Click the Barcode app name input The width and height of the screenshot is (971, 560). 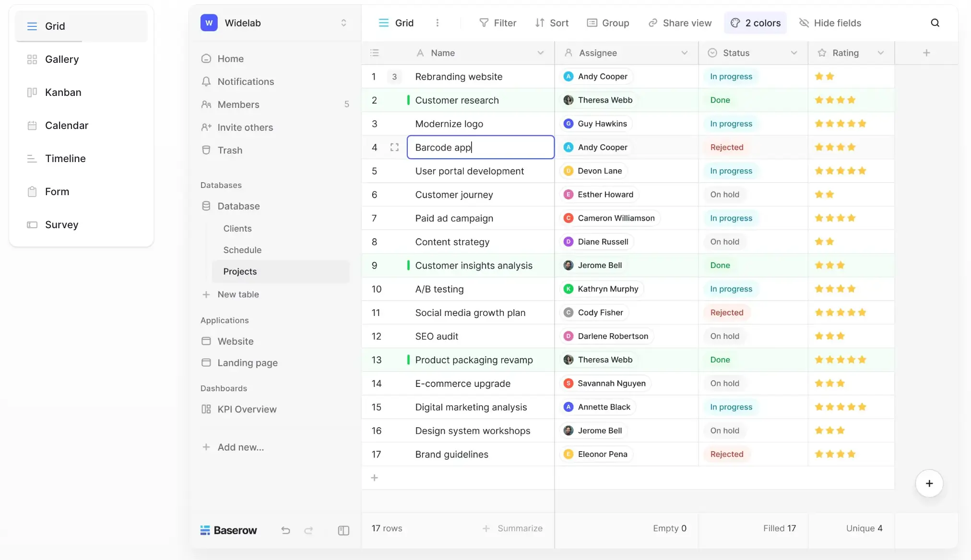click(x=480, y=147)
